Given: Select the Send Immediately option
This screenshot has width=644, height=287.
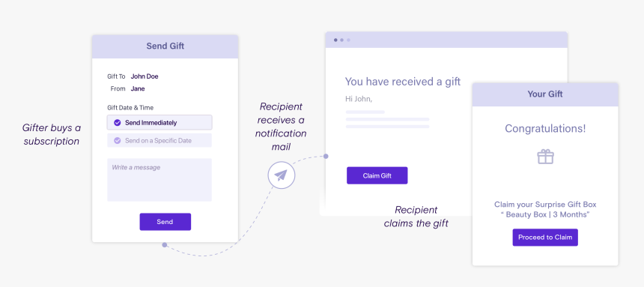Looking at the screenshot, I should [x=160, y=123].
